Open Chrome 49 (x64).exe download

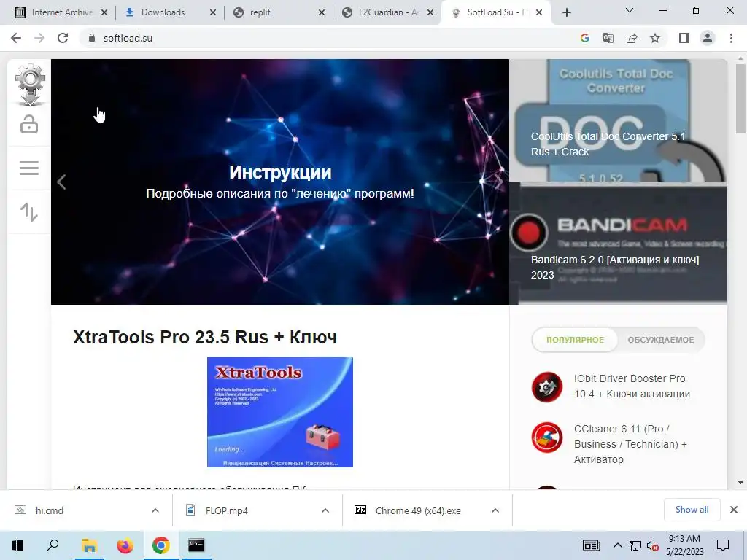click(x=417, y=510)
